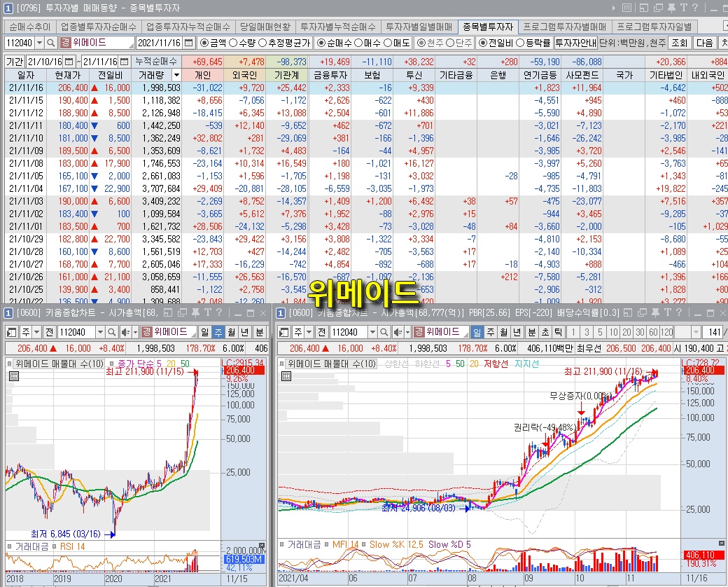Expand the speaker dropdown arrow in right chart
728x587 pixels.
(x=407, y=332)
